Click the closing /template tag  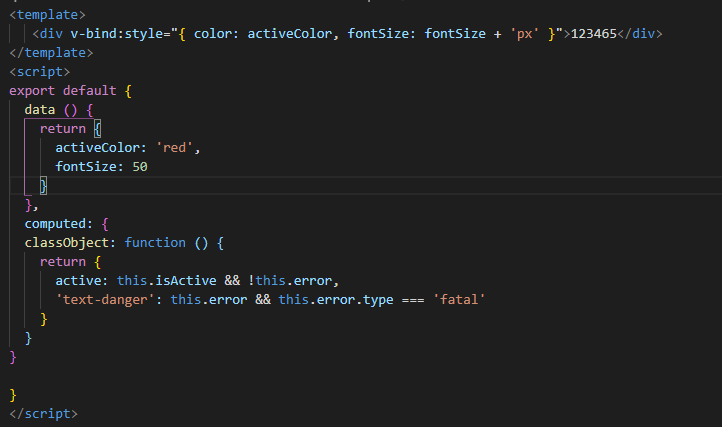[x=51, y=53]
